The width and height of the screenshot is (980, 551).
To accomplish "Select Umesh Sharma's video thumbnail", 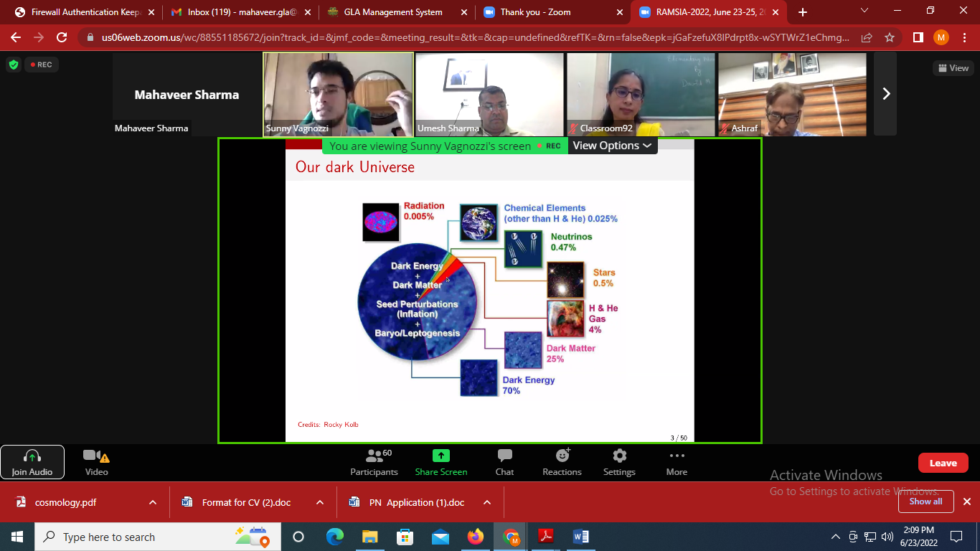I will pos(490,94).
